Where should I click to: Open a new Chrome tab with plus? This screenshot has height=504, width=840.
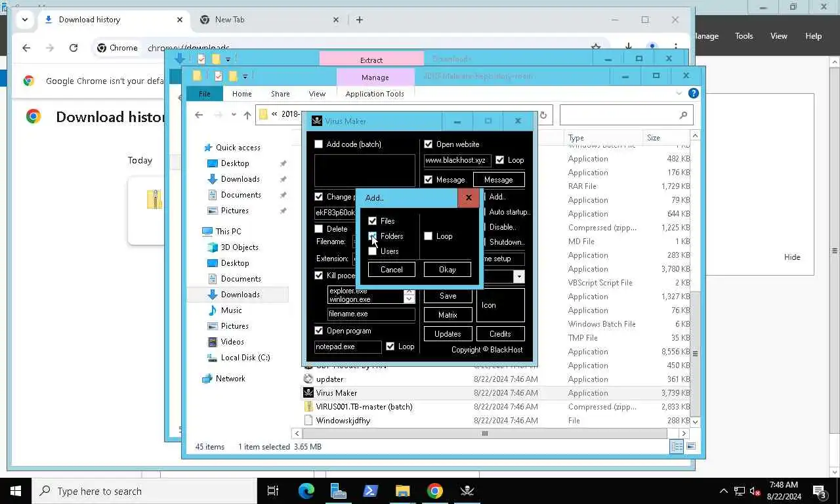pyautogui.click(x=359, y=20)
